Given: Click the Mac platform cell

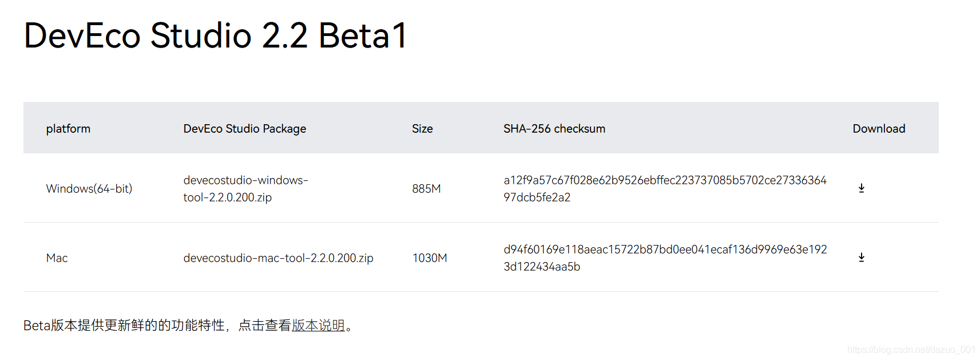Looking at the screenshot, I should [x=57, y=258].
